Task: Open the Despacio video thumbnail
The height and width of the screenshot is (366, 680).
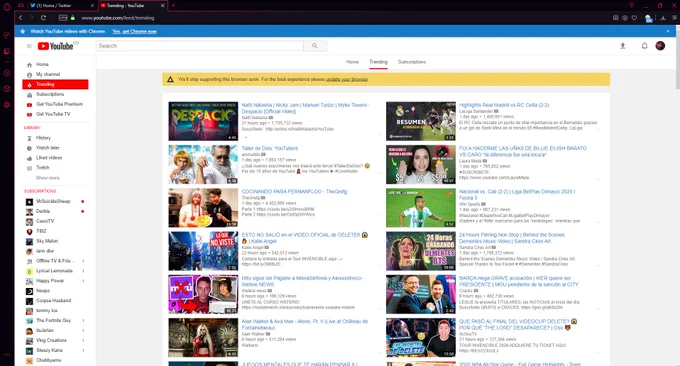Action: [x=203, y=121]
